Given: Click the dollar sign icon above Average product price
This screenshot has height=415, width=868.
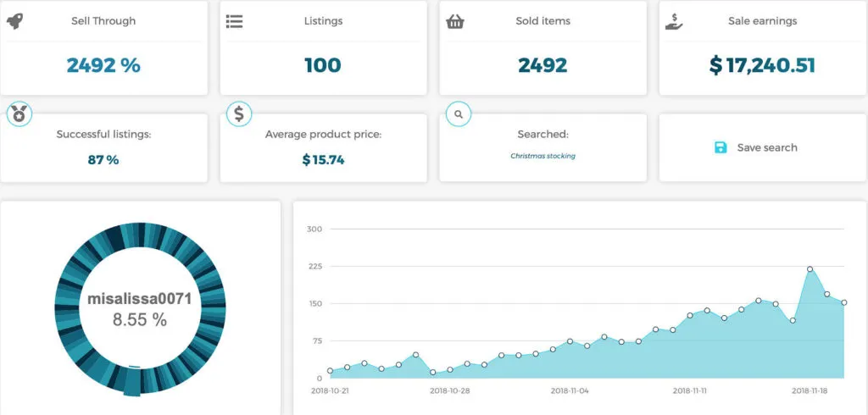Looking at the screenshot, I should (240, 113).
